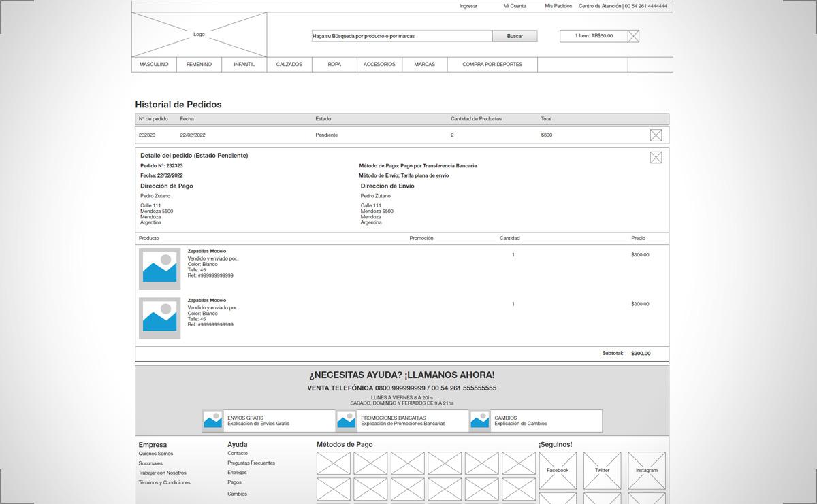The width and height of the screenshot is (817, 504).
Task: Open the Twitter social icon
Action: [603, 471]
